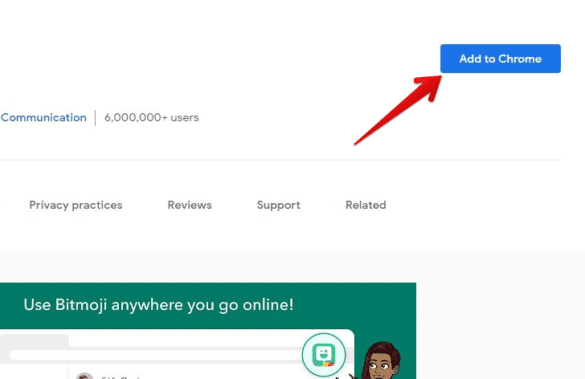Screen dimensions: 585x379
Task: Click the Add to Chrome button
Action: click(x=500, y=59)
